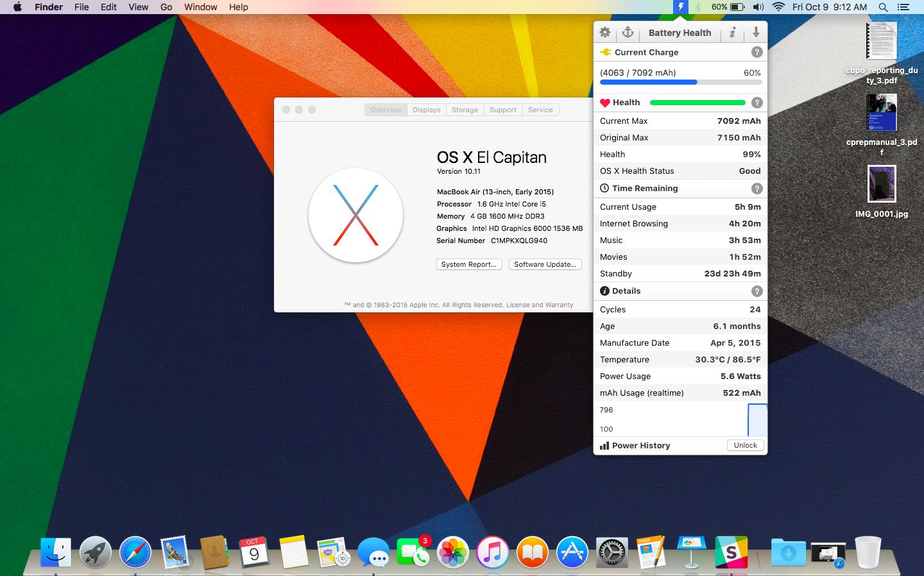Switch to the Overview tab
Viewport: 924px width, 576px height.
(386, 110)
